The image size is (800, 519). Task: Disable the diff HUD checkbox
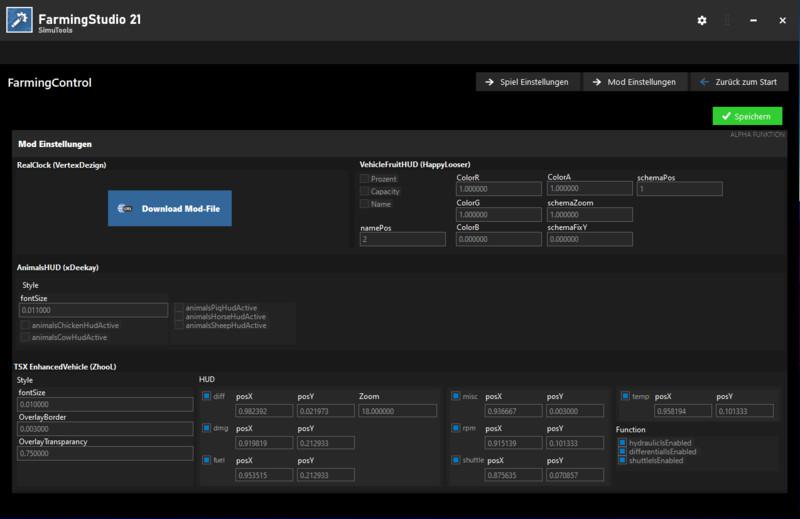pyautogui.click(x=207, y=396)
